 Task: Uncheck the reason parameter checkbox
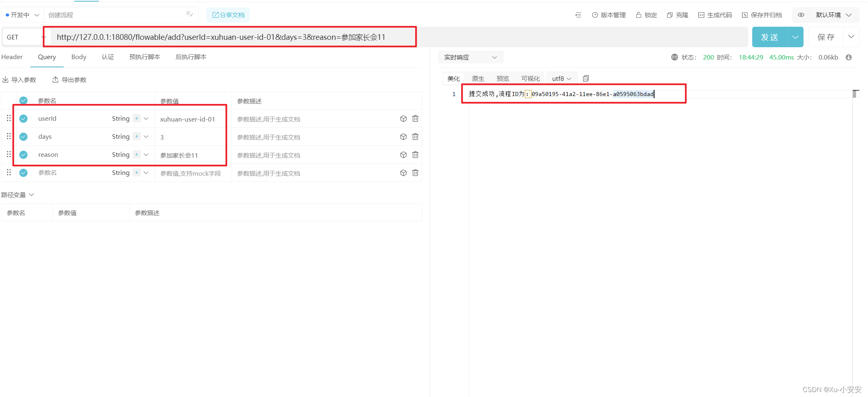coord(23,155)
